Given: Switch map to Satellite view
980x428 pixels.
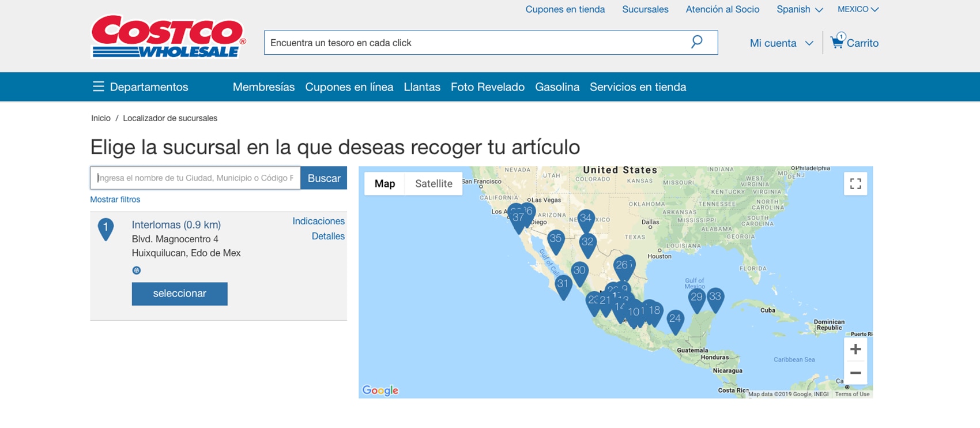Looking at the screenshot, I should coord(434,183).
